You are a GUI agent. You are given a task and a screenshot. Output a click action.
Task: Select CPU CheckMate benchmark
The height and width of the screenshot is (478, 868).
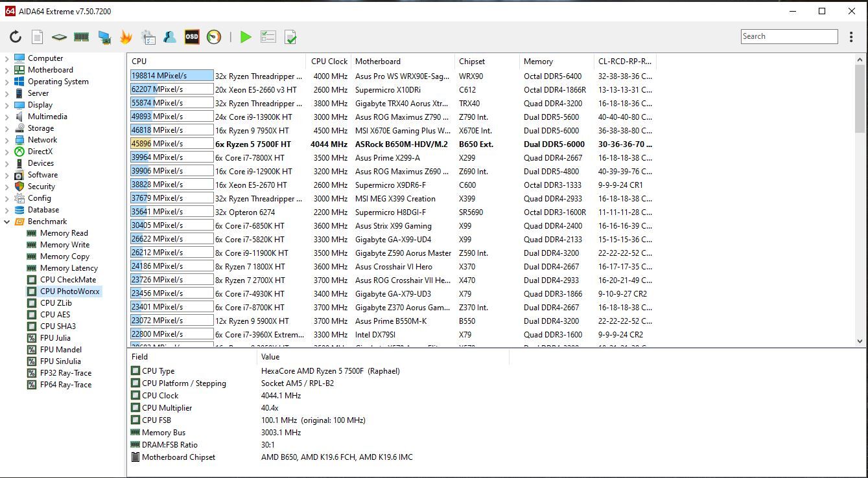coord(67,280)
